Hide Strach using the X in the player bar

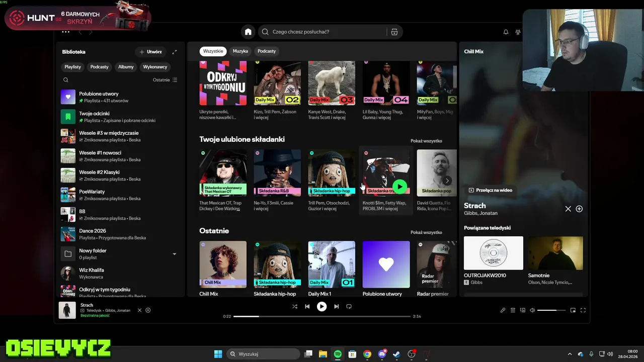coord(140,310)
